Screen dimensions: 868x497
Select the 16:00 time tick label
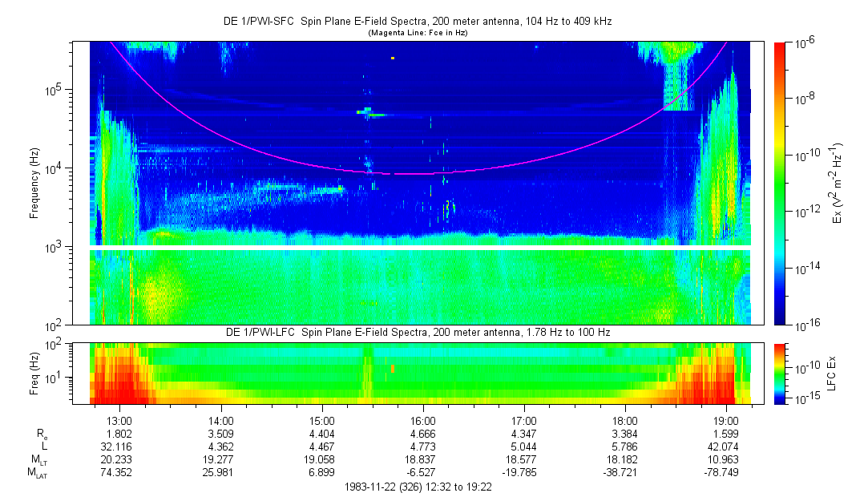(423, 420)
